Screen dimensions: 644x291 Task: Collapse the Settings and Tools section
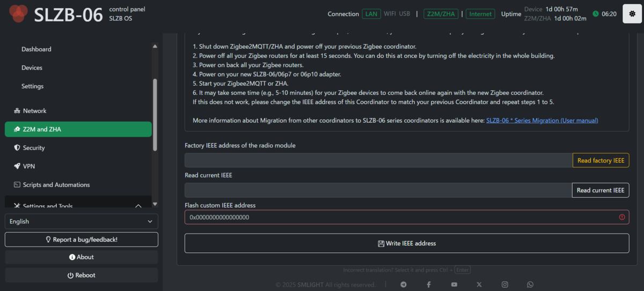point(138,206)
